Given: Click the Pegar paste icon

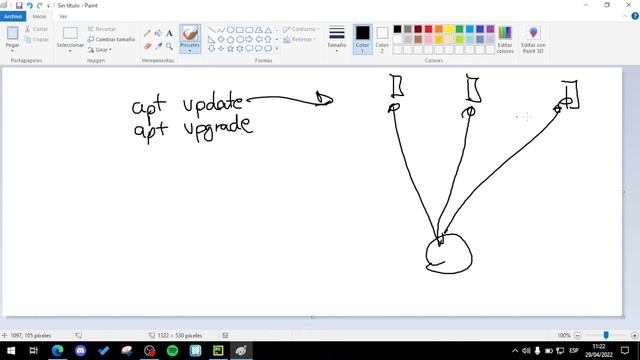Looking at the screenshot, I should (12, 33).
